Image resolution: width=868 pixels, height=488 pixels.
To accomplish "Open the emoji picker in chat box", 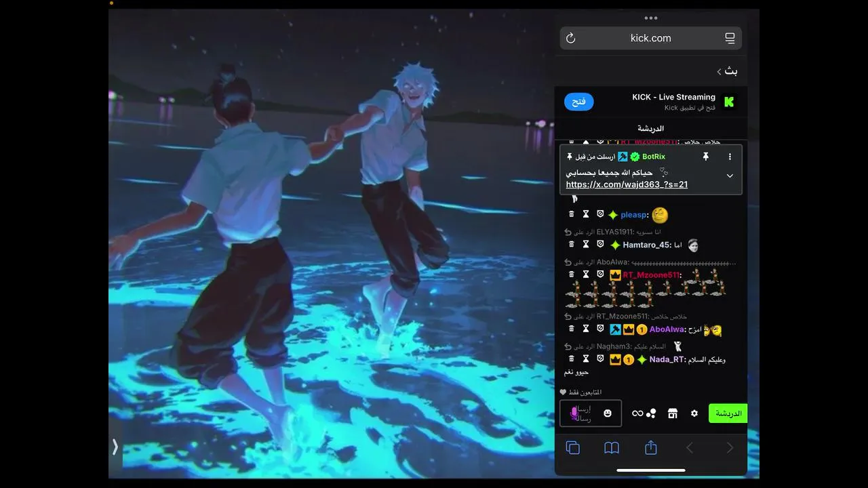I will 608,413.
